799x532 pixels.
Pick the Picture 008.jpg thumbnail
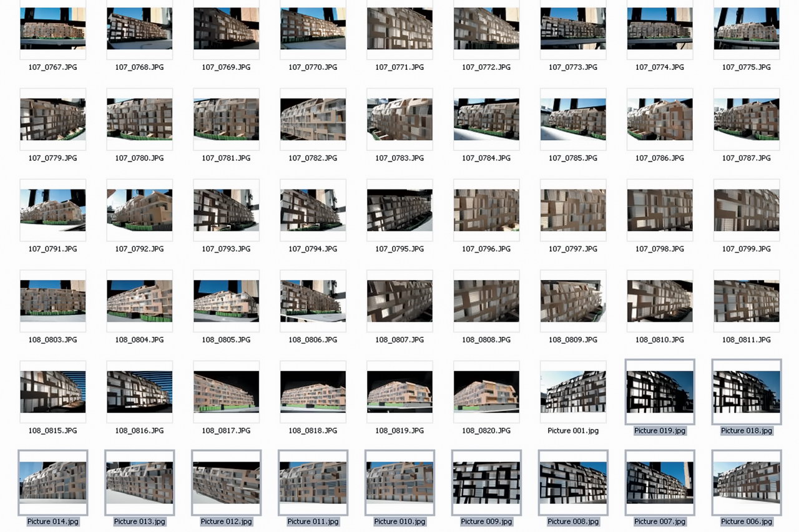pos(573,483)
